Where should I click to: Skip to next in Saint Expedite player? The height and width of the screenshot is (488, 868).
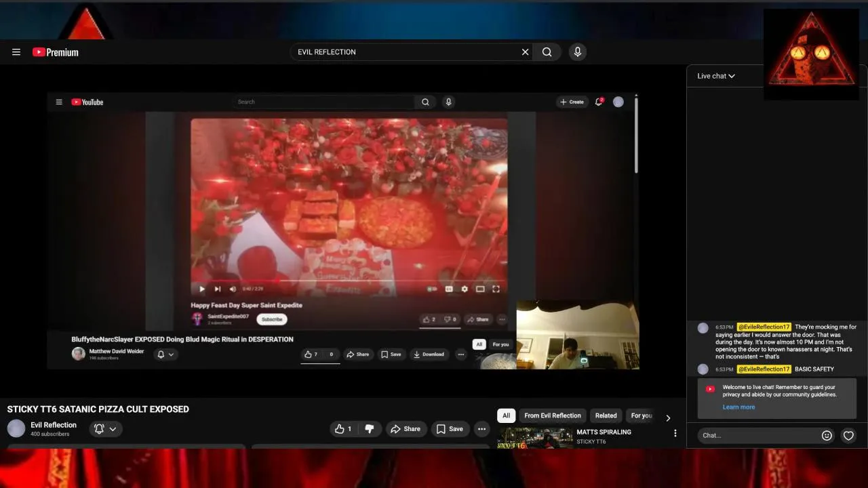point(218,289)
